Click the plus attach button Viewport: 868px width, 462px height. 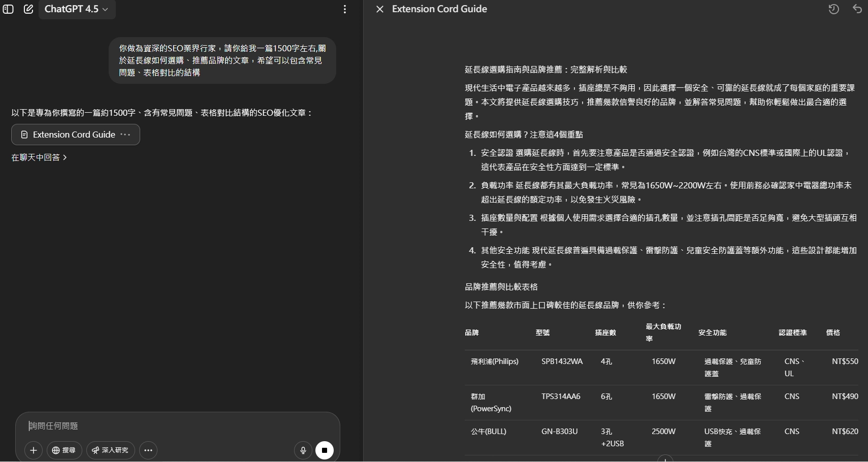tap(34, 450)
